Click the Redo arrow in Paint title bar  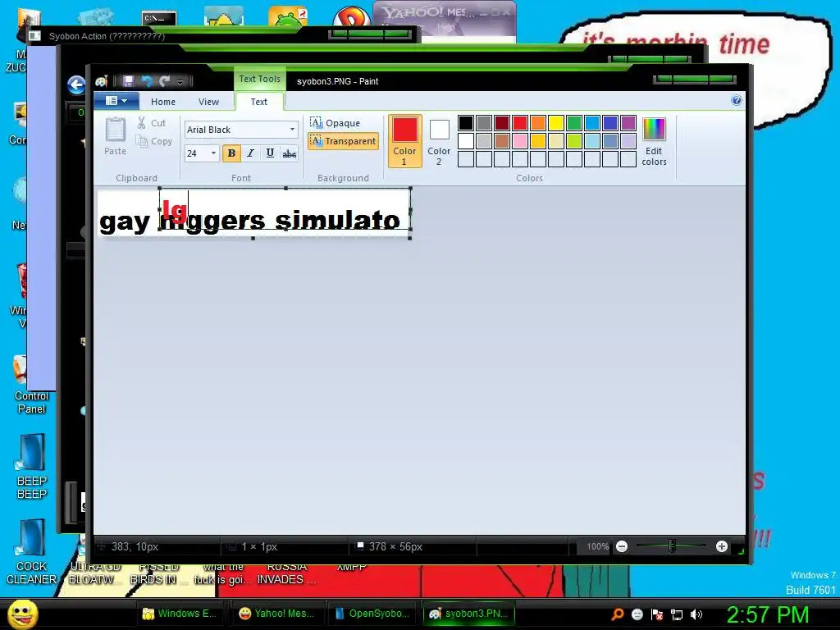pos(164,81)
